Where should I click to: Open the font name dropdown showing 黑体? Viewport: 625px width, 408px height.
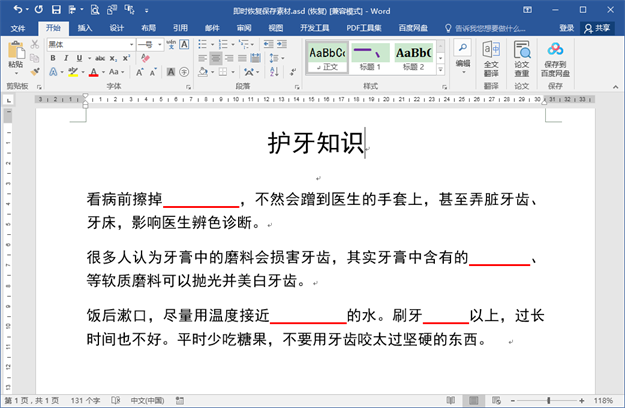point(90,45)
